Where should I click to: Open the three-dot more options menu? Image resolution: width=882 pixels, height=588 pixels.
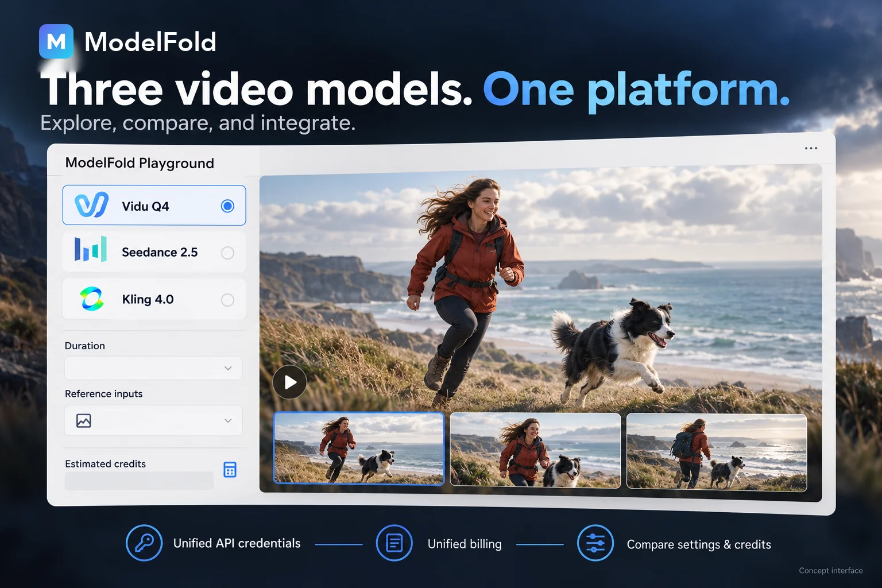[x=811, y=148]
